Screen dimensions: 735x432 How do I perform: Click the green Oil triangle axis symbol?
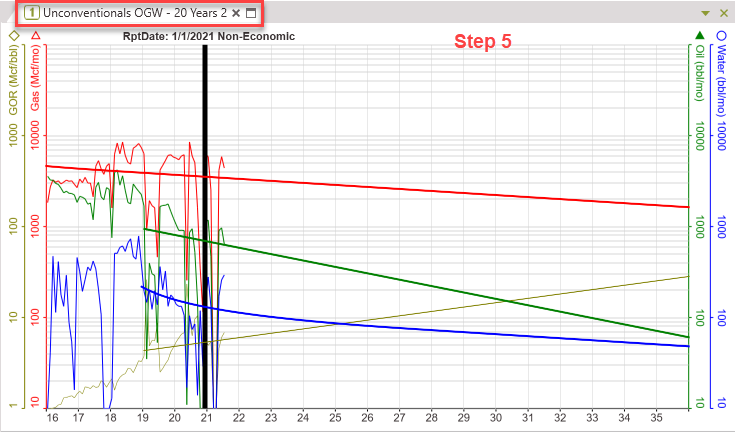pyautogui.click(x=700, y=35)
